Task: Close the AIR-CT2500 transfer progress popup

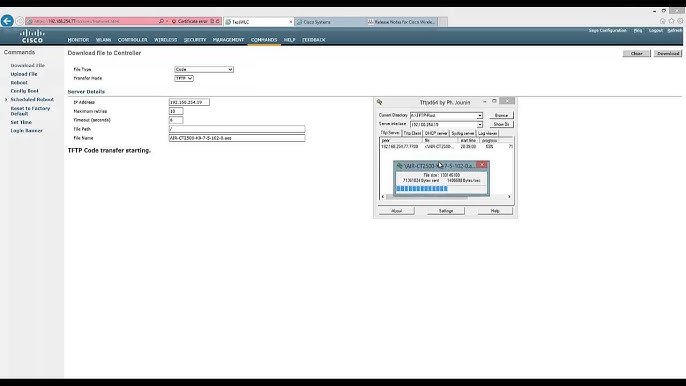Action: (x=482, y=165)
